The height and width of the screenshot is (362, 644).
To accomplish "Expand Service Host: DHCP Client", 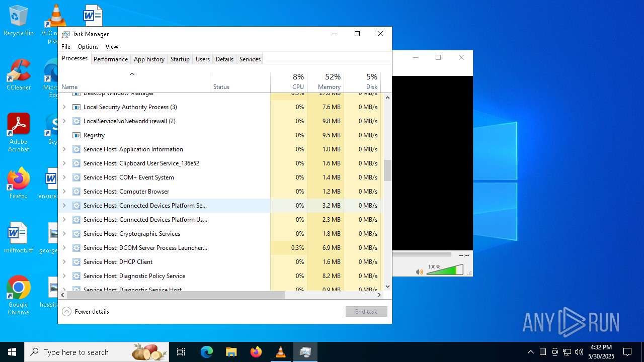I will tap(64, 262).
